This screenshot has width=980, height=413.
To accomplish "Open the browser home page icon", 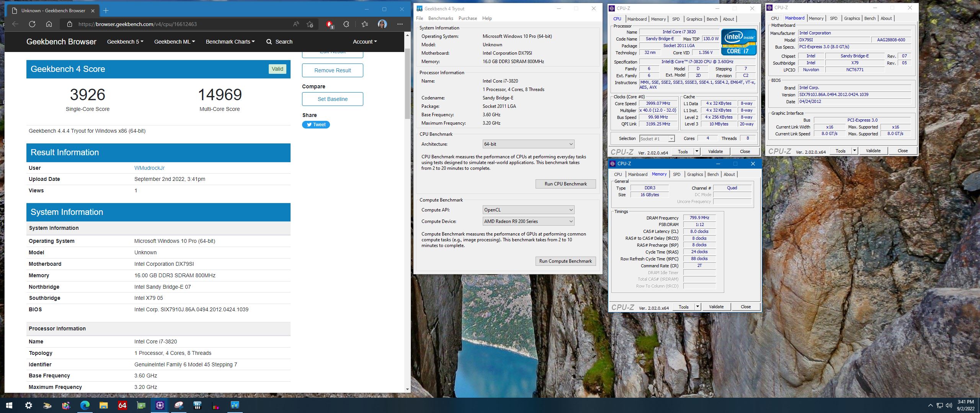I will pyautogui.click(x=49, y=24).
